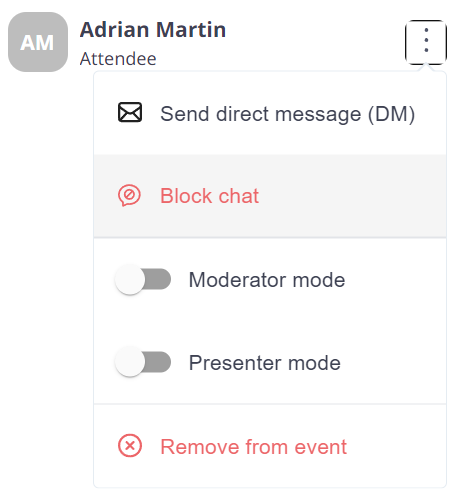Click the Attendee role label
Viewport: 456px width, 500px height.
(x=118, y=59)
